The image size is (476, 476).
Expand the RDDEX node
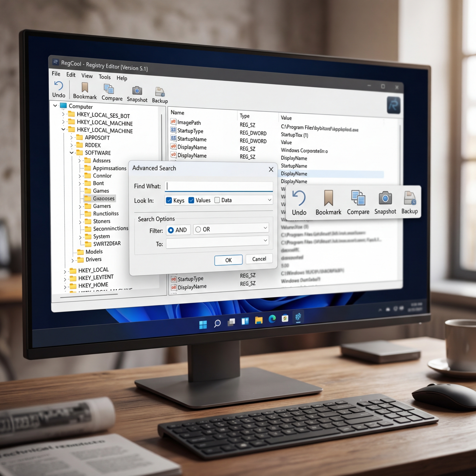71,145
